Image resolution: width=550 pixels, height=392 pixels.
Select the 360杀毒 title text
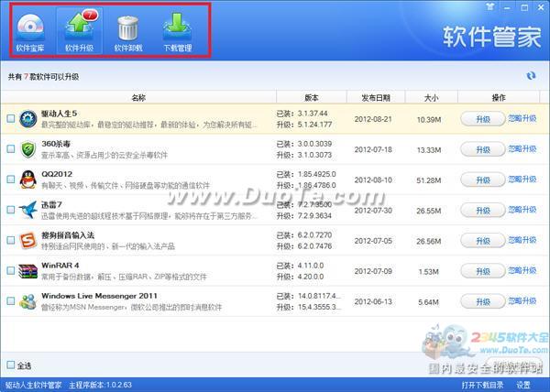tap(56, 144)
